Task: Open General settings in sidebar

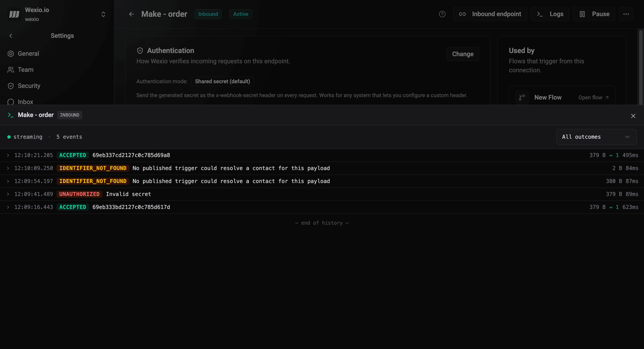Action: pyautogui.click(x=28, y=53)
